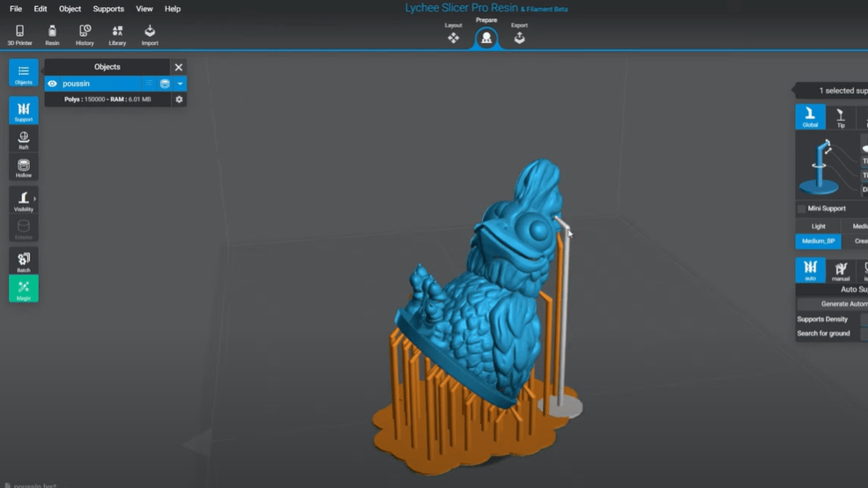This screenshot has width=868, height=488.
Task: Open the History panel
Action: coord(85,34)
